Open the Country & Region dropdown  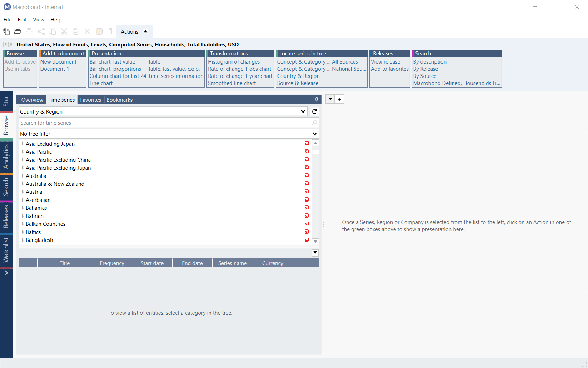(x=303, y=111)
